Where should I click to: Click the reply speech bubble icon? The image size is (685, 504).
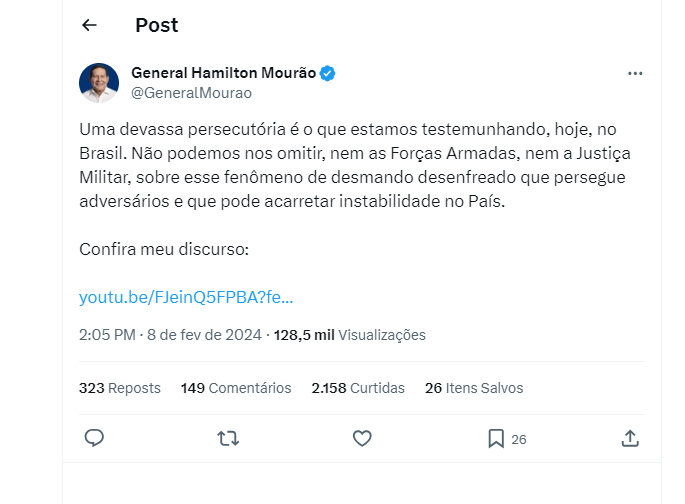point(94,438)
